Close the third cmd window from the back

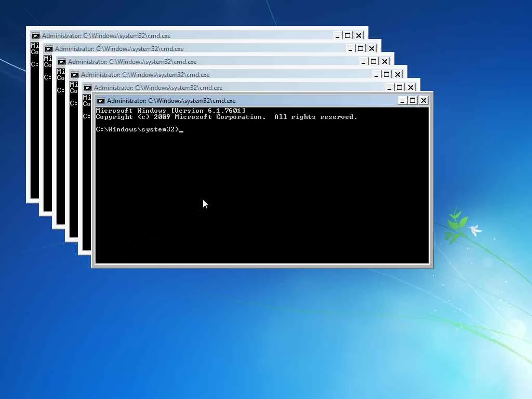click(384, 61)
